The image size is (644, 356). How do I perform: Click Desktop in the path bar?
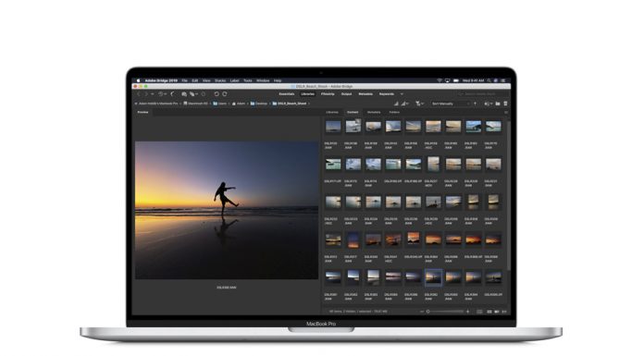259,104
